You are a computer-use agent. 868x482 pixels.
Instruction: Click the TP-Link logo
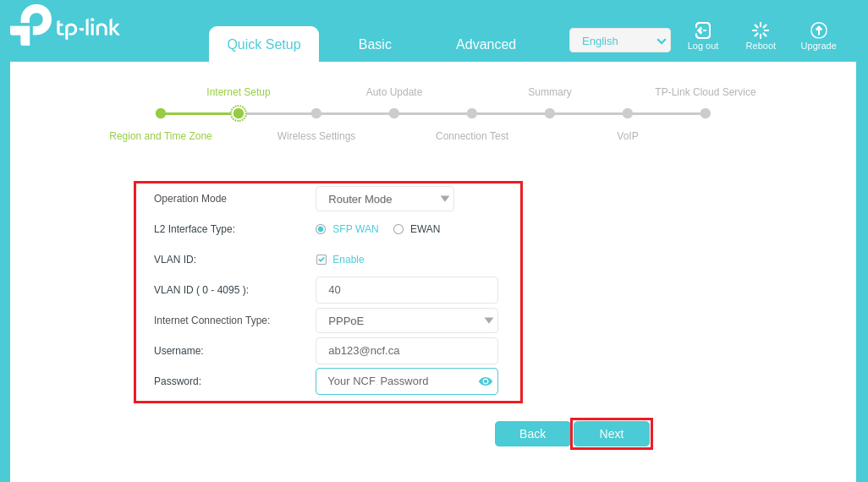[64, 25]
